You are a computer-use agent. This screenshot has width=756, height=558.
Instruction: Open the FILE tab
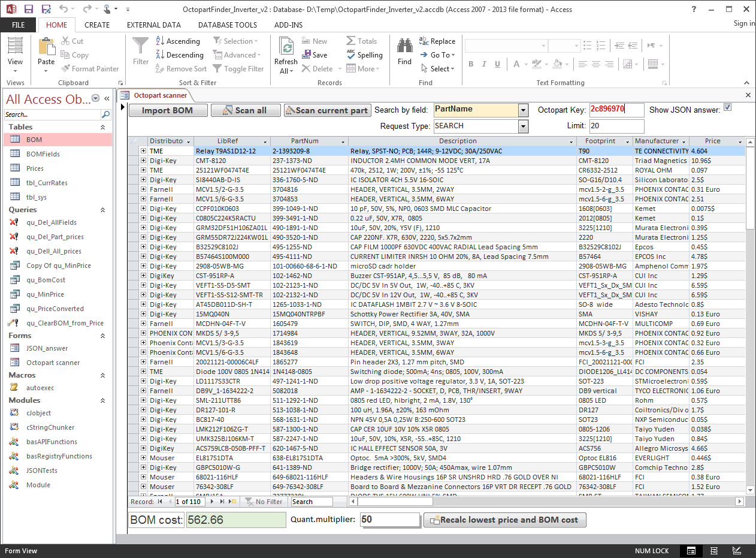click(x=19, y=25)
